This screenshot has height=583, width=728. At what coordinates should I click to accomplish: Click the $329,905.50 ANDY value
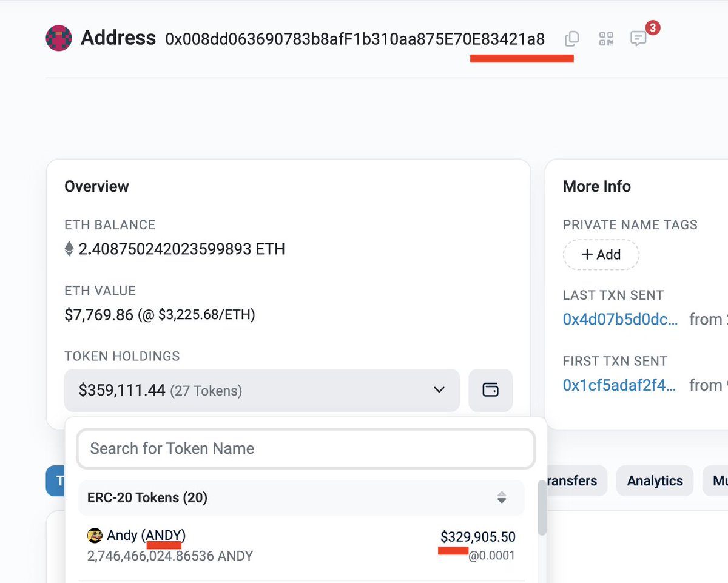click(478, 537)
